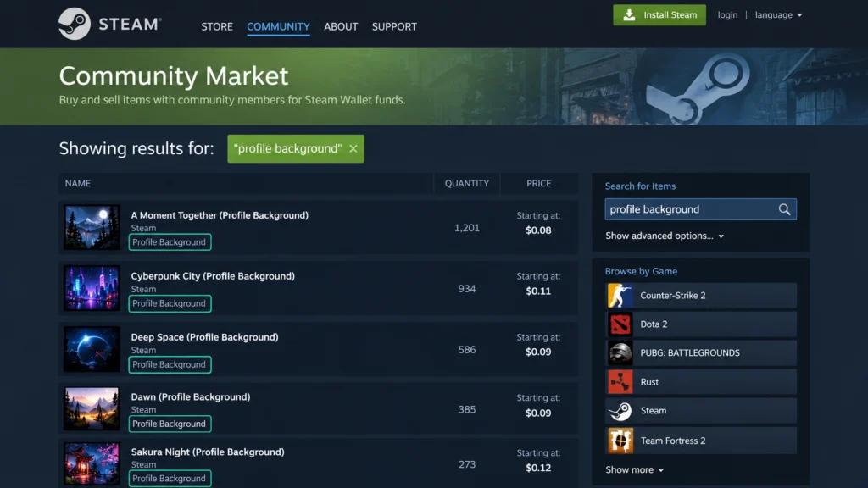Image resolution: width=868 pixels, height=488 pixels.
Task: Click the Rust game icon
Action: (620, 382)
